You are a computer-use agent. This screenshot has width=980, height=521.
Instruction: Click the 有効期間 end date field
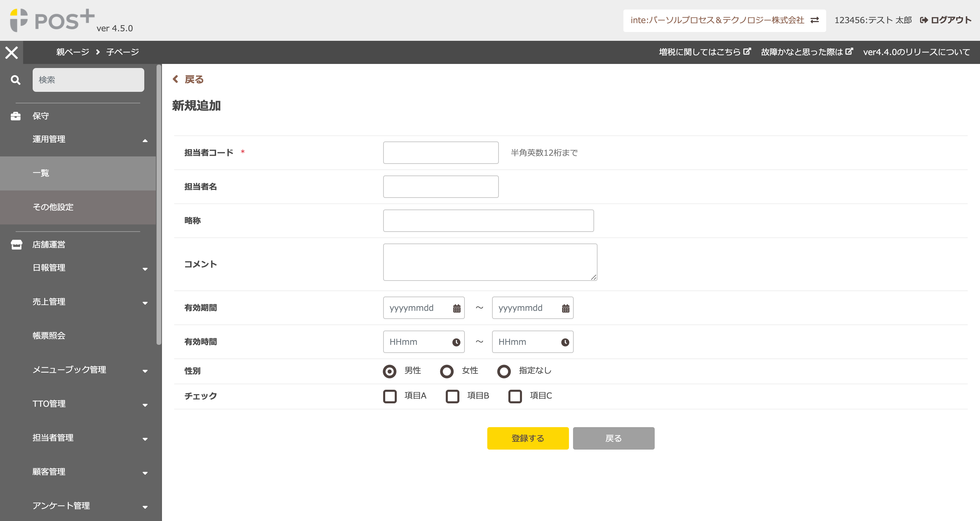coord(533,308)
